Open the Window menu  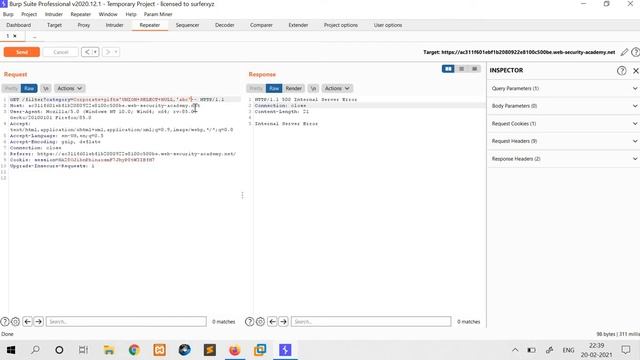point(108,14)
